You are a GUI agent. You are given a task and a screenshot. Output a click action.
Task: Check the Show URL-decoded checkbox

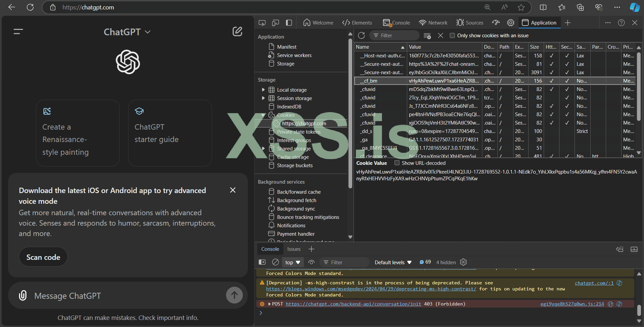click(397, 163)
